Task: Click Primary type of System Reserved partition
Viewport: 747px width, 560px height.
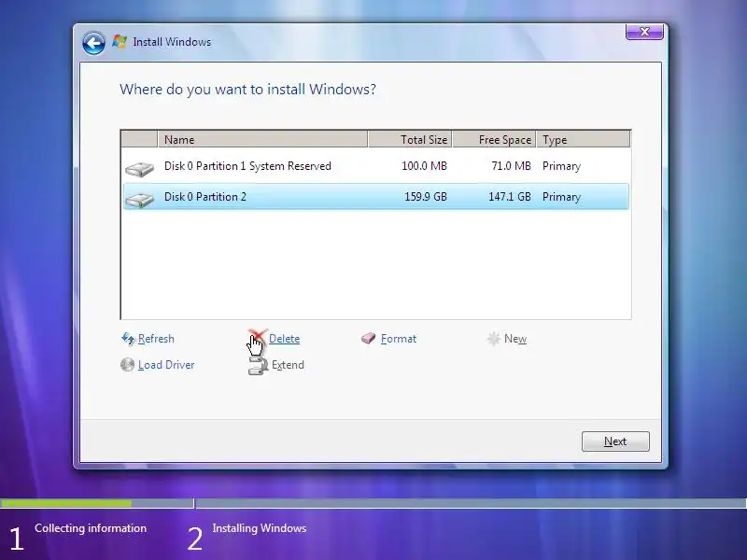Action: point(562,166)
